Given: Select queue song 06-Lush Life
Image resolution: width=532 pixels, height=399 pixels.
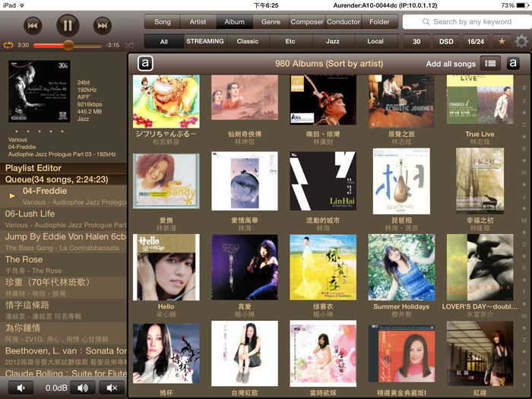Looking at the screenshot, I should tap(63, 219).
